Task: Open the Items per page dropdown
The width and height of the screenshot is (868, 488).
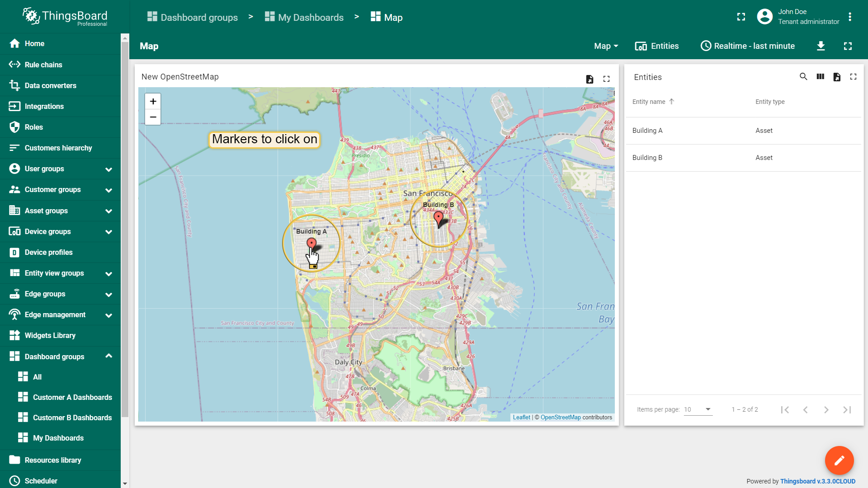Action: point(698,409)
